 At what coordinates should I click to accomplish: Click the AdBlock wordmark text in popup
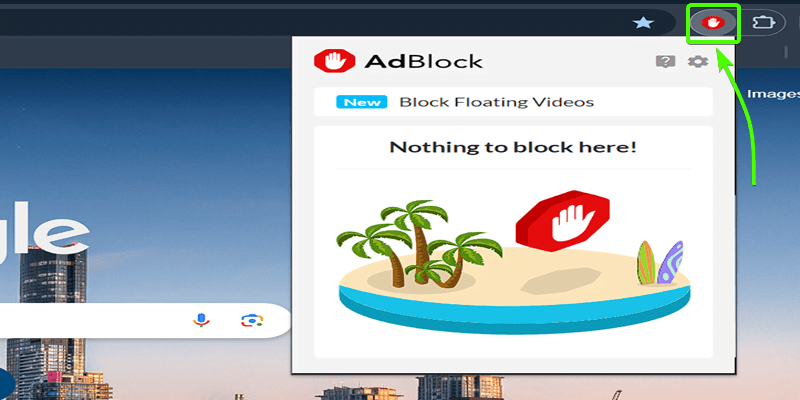point(423,61)
